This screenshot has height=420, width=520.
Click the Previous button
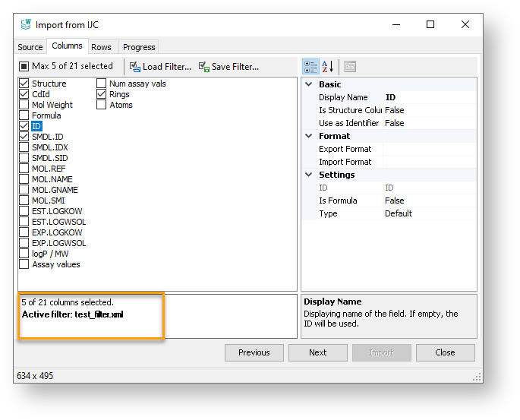click(x=254, y=352)
